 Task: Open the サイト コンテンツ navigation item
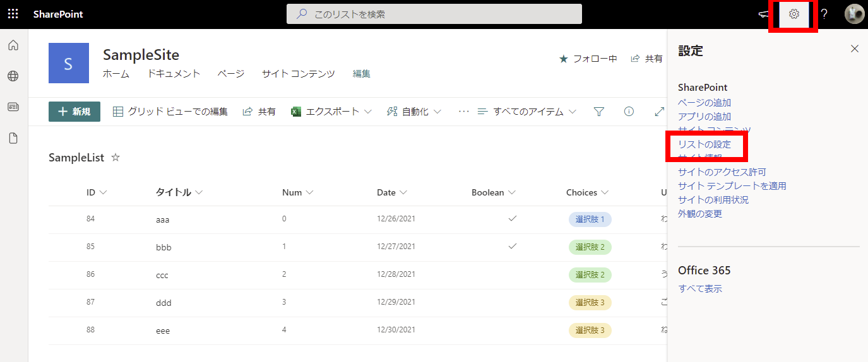click(298, 74)
